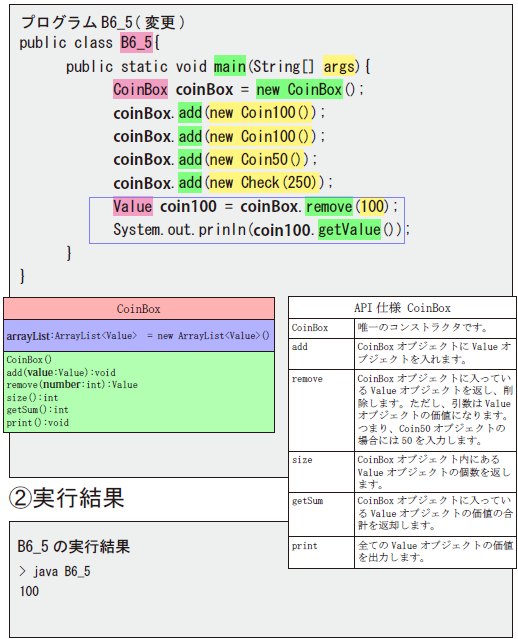Click the yellow args parameter
The height and width of the screenshot is (639, 518).
(x=339, y=66)
